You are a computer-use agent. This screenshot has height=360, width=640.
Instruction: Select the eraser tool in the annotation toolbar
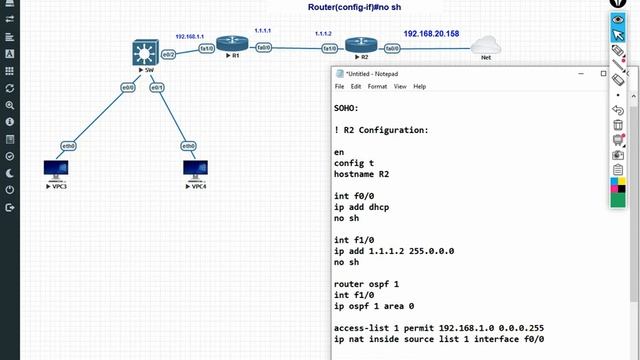click(x=618, y=80)
